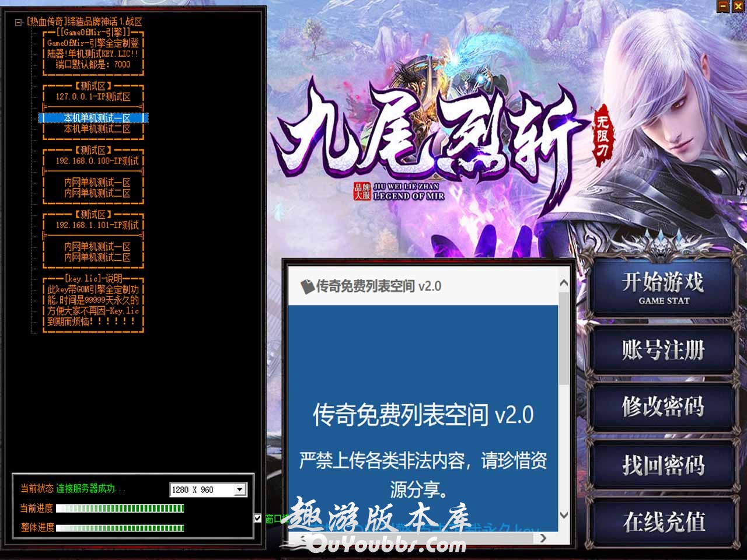Click the tag icon before 传奇免费列表空间 title

point(307,286)
